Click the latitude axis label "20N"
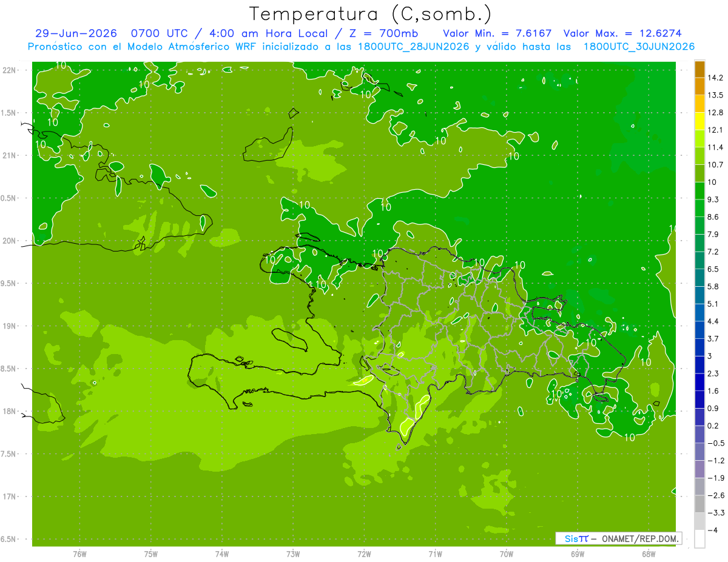This screenshot has height=562, width=728. pyautogui.click(x=10, y=241)
